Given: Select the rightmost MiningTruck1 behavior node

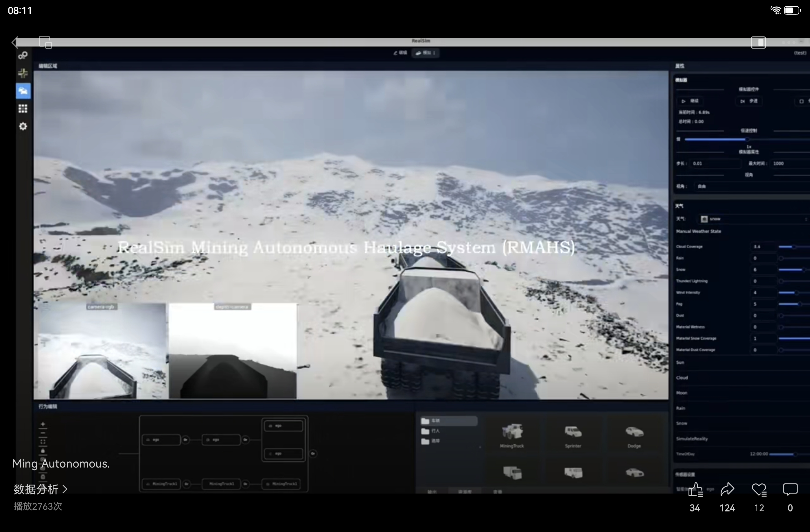Looking at the screenshot, I should 281,484.
